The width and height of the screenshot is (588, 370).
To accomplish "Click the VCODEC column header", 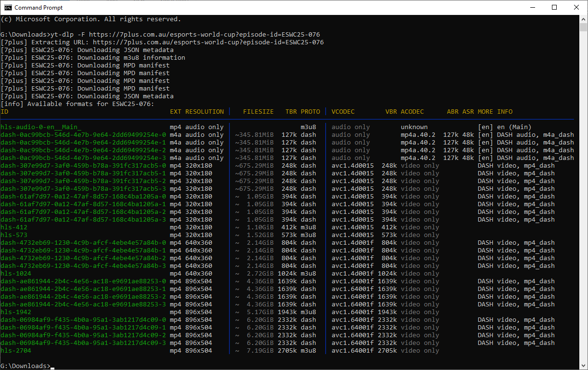I will [343, 112].
